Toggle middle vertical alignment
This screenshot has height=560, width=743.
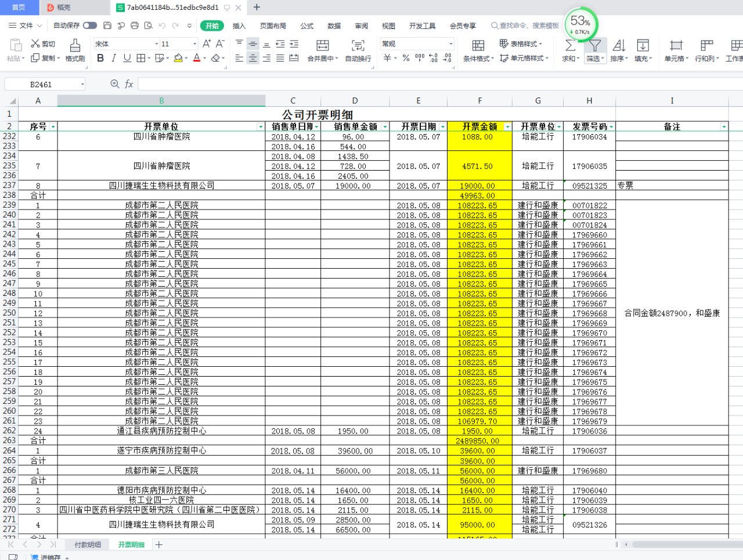(x=253, y=44)
